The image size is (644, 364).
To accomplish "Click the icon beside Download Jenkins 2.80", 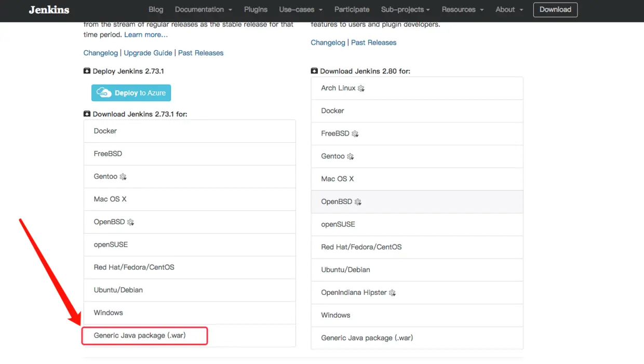I will coord(314,71).
